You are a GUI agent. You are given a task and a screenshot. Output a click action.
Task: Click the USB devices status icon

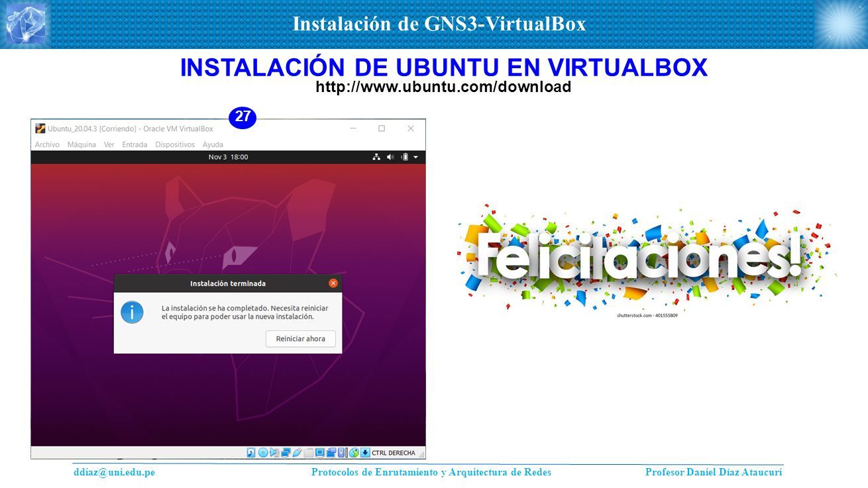click(x=297, y=453)
